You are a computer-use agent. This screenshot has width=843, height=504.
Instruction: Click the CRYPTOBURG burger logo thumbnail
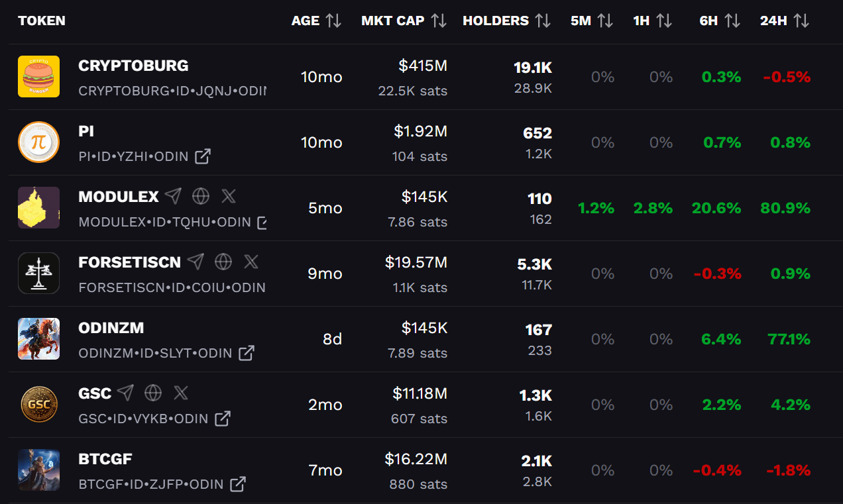point(38,76)
